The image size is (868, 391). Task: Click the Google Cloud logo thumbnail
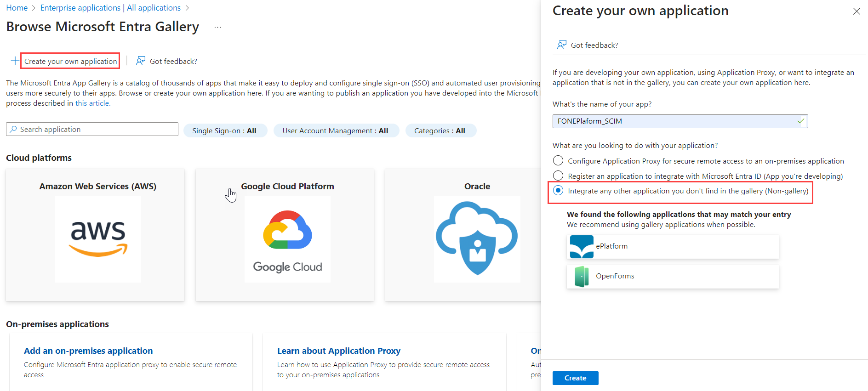pos(287,239)
